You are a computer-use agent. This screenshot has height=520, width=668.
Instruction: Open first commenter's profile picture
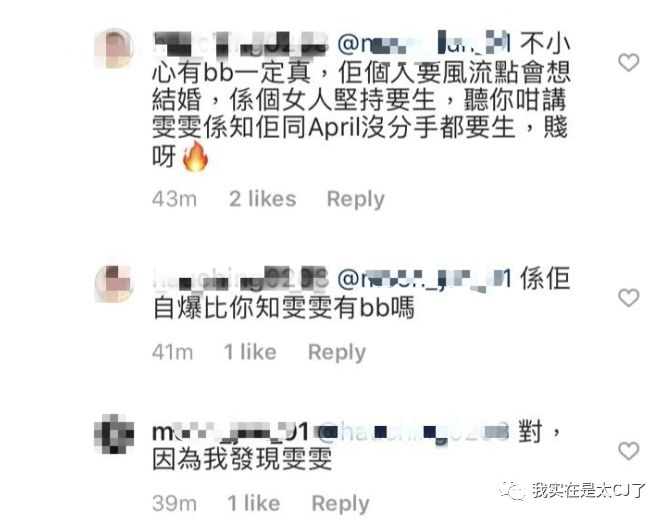pyautogui.click(x=114, y=48)
